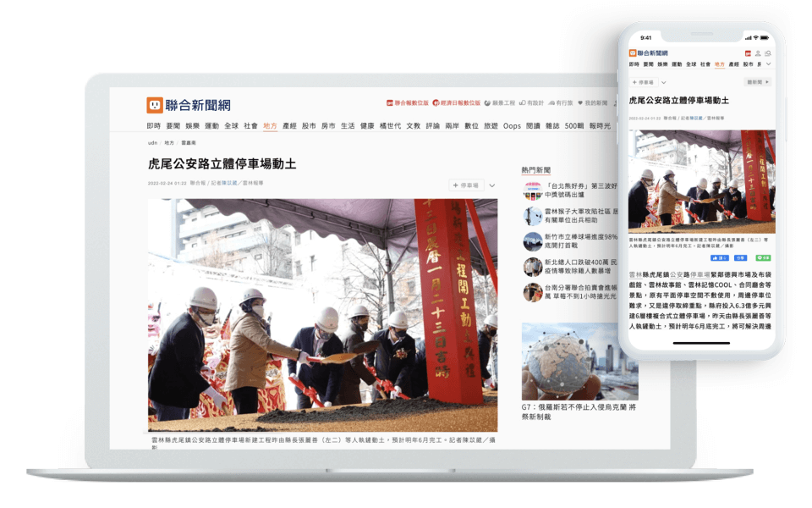Select 產經 tab in laptop navigation

point(289,126)
